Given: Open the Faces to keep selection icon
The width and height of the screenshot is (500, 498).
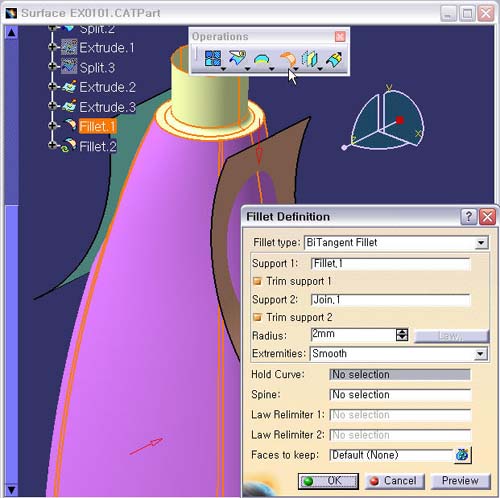Looking at the screenshot, I should [462, 455].
